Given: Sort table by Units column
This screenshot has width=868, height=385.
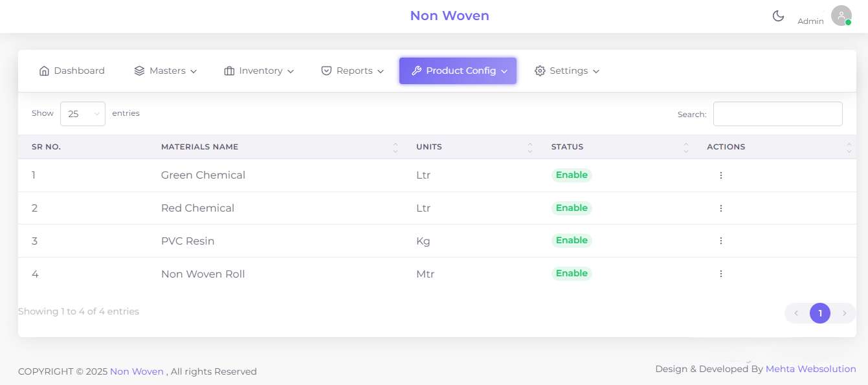Looking at the screenshot, I should pos(529,148).
